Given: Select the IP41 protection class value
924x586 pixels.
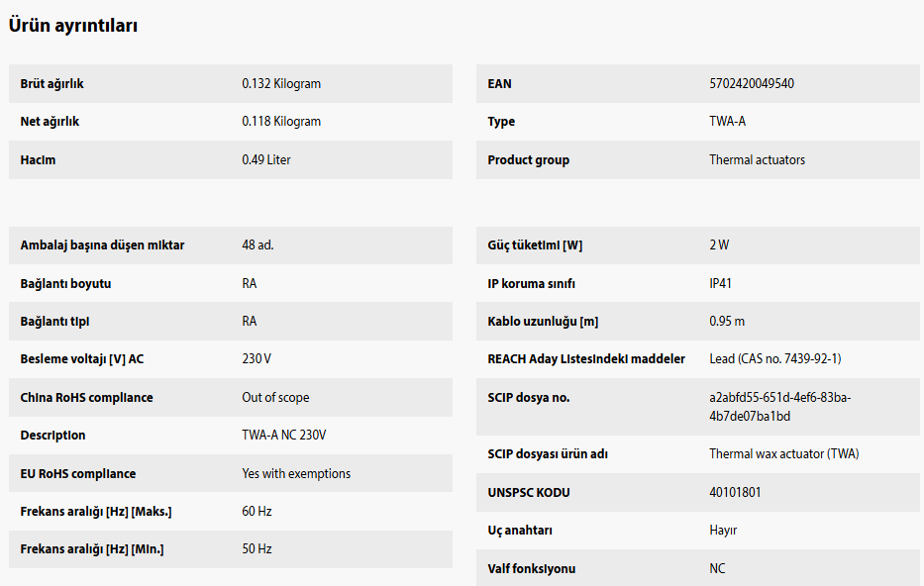Looking at the screenshot, I should [x=723, y=284].
